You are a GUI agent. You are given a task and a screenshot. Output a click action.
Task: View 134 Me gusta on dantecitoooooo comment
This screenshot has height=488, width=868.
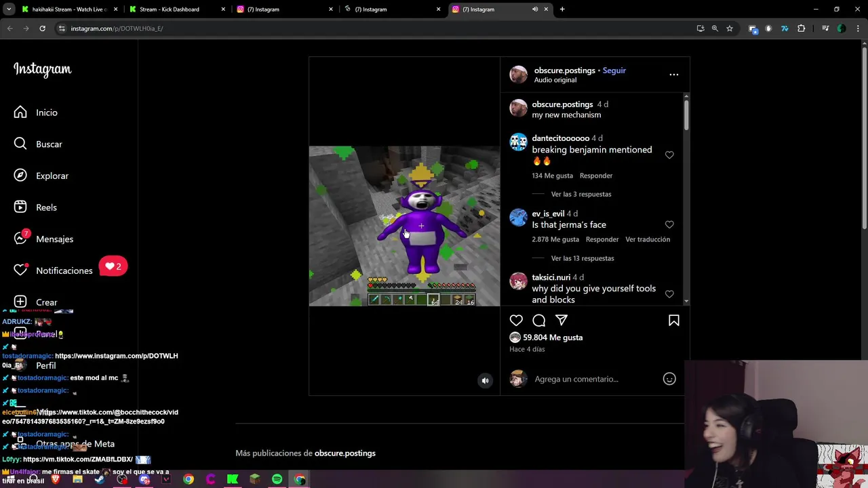tap(552, 176)
